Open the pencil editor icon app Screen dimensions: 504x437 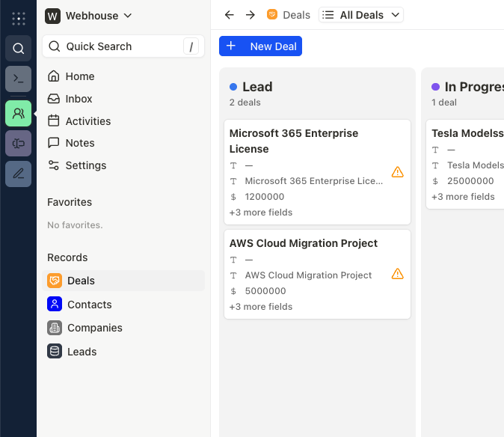pos(19,174)
